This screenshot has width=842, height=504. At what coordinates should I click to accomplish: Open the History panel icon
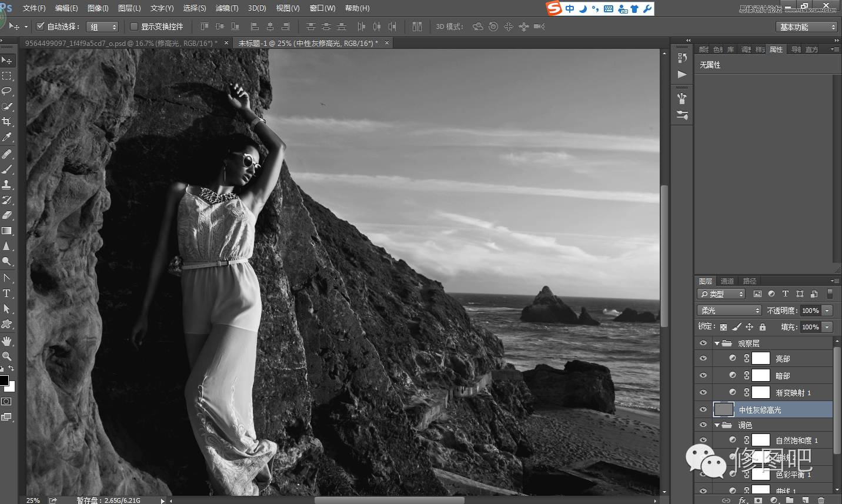click(682, 58)
